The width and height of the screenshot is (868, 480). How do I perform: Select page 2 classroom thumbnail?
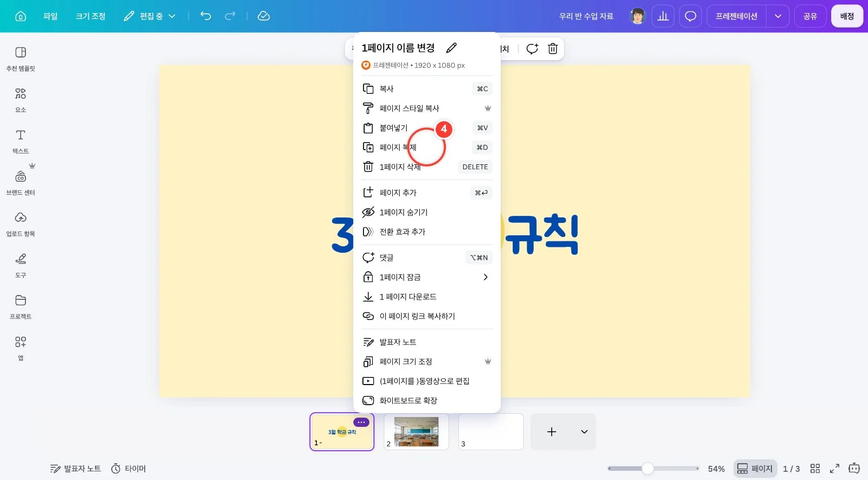(x=416, y=432)
